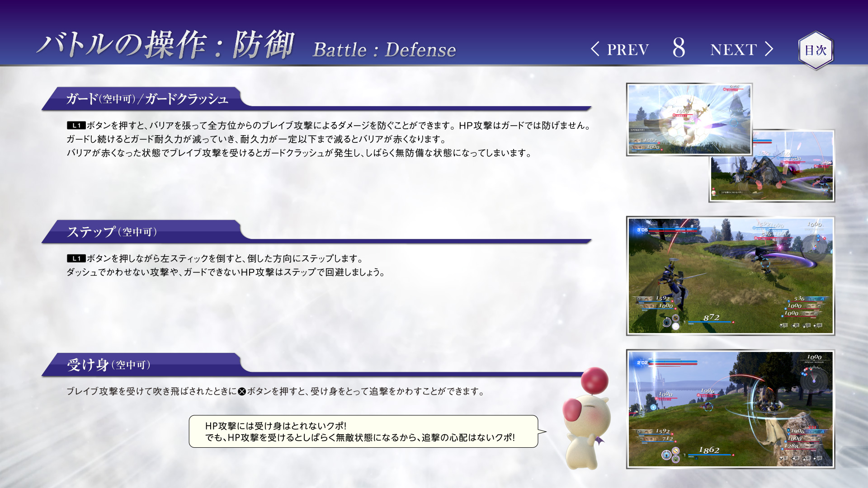The image size is (868, 488).
Task: Click the page number 8
Action: 679,48
